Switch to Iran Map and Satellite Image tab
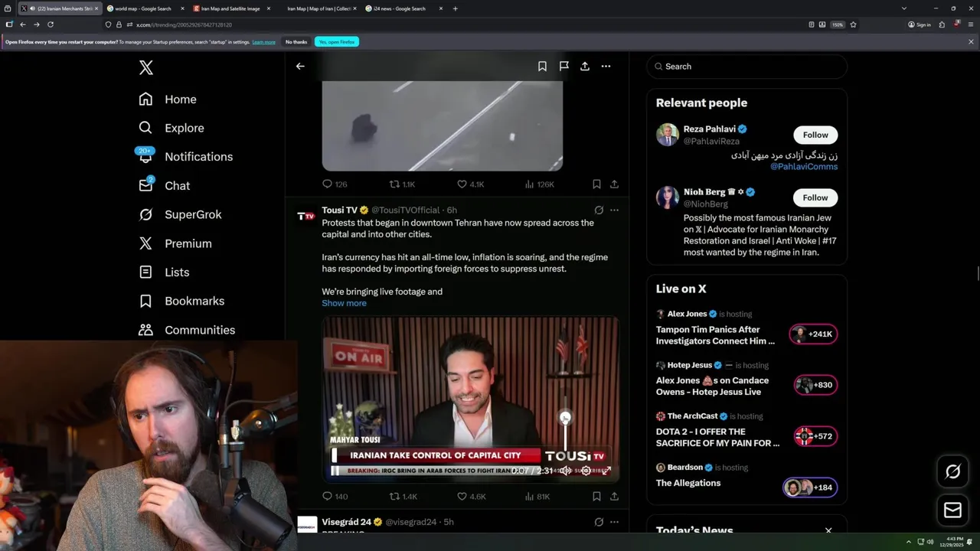This screenshot has width=980, height=551. coord(232,8)
